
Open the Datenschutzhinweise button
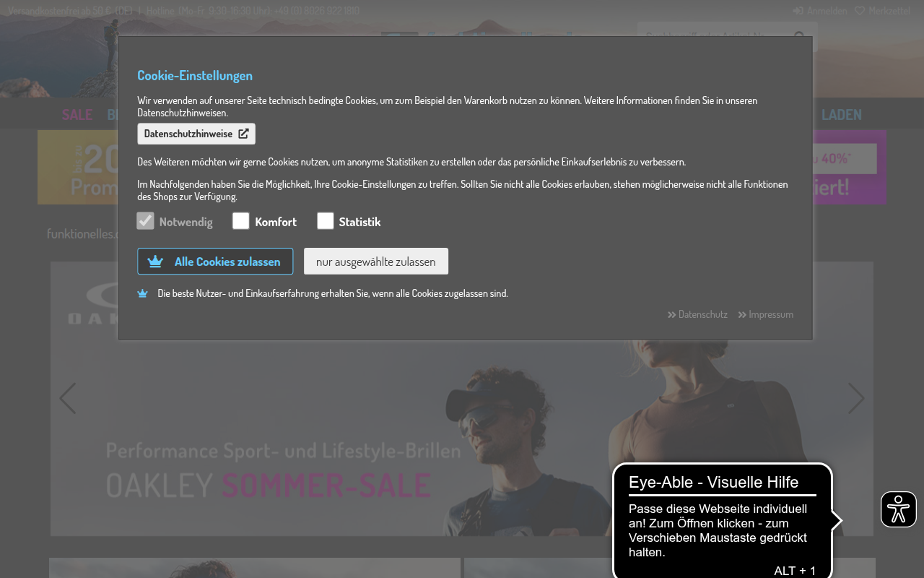(196, 134)
